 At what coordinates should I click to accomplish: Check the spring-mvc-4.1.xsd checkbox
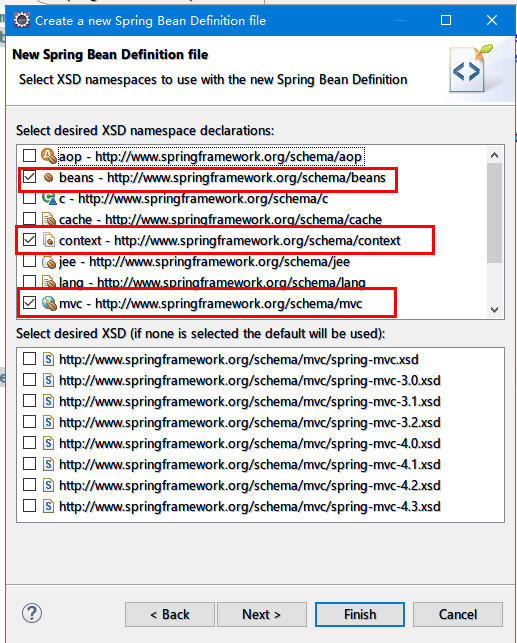click(x=29, y=464)
